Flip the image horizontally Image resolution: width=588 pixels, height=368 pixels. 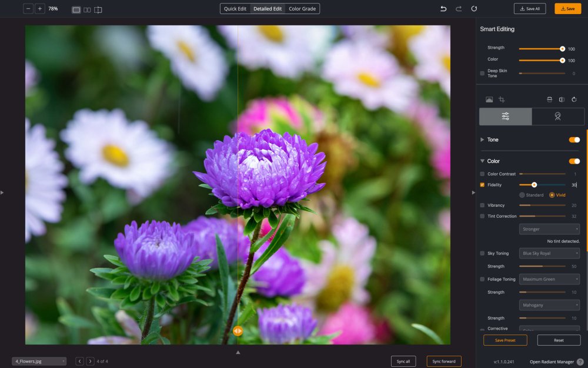tap(562, 100)
